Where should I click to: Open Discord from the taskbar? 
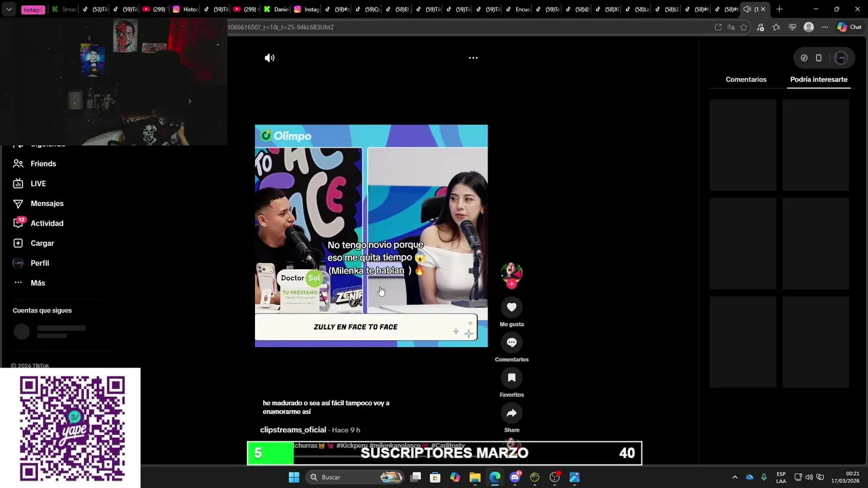coord(515,477)
